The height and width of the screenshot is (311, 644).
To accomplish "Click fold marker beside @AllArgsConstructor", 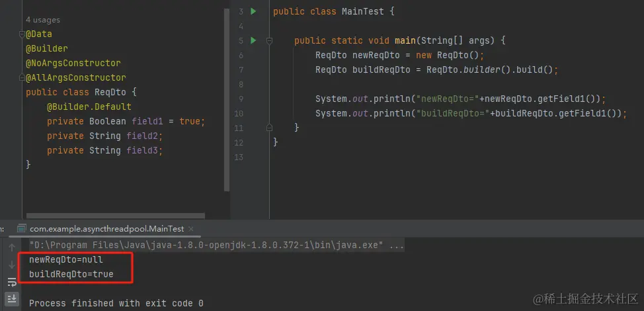I will [x=22, y=77].
